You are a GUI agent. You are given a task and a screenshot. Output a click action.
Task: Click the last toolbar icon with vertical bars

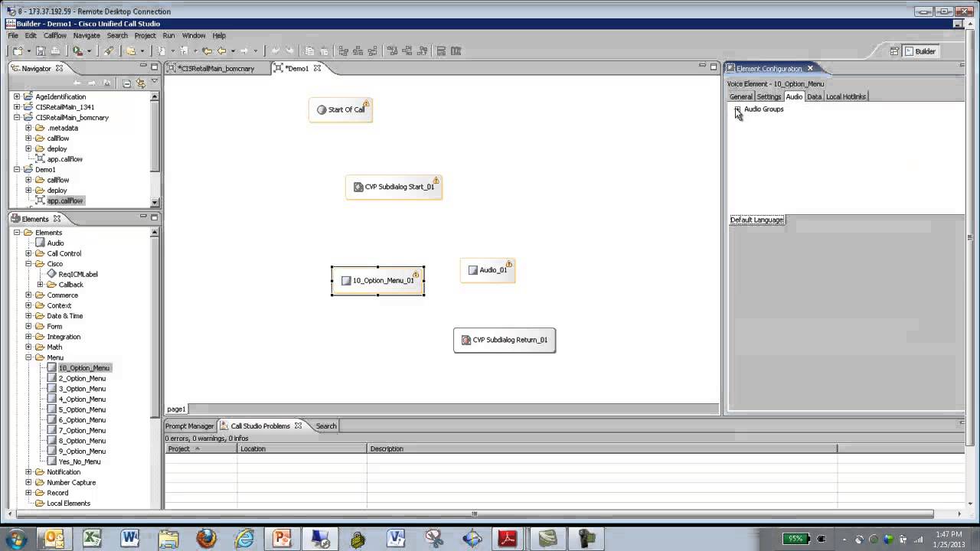pyautogui.click(x=456, y=51)
